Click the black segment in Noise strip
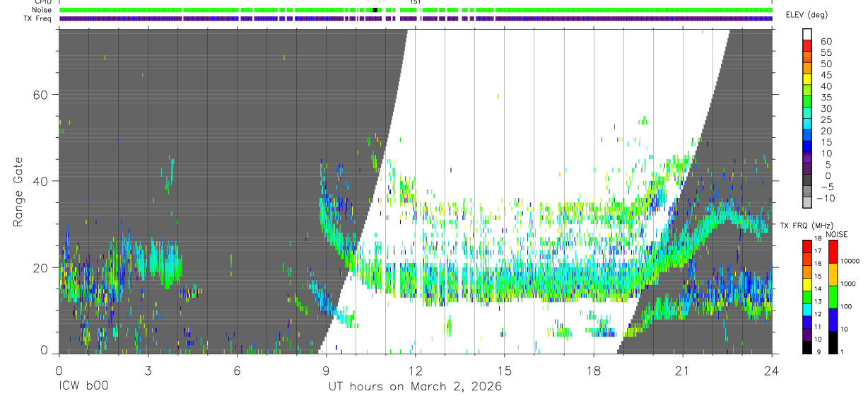Image resolution: width=868 pixels, height=401 pixels. click(375, 10)
